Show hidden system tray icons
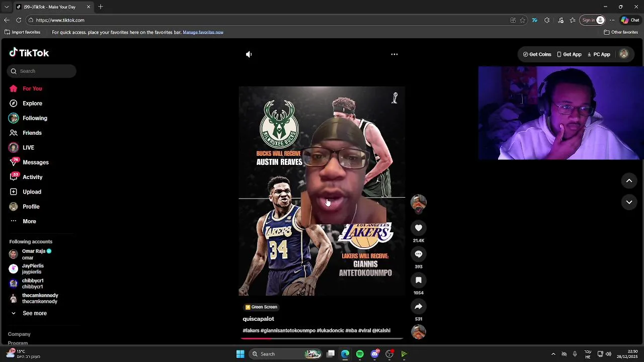The height and width of the screenshot is (362, 644). pos(553,354)
